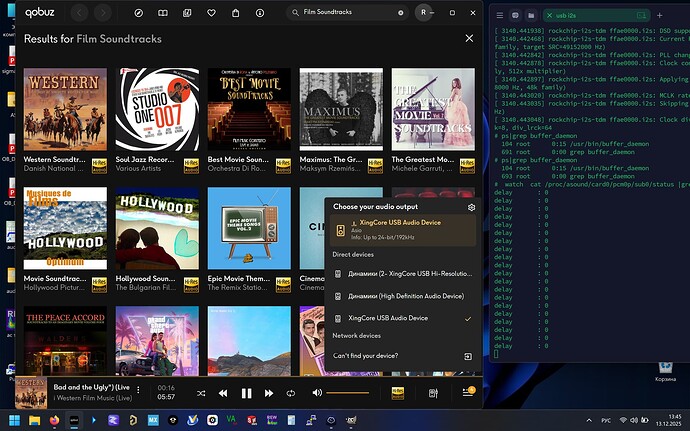Pause the current track
The height and width of the screenshot is (431, 690).
click(x=246, y=393)
